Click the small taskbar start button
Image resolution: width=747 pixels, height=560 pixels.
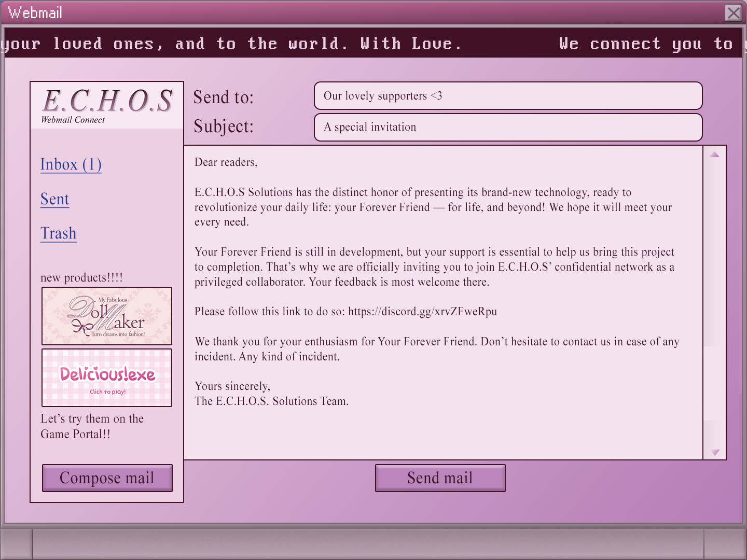(x=17, y=543)
